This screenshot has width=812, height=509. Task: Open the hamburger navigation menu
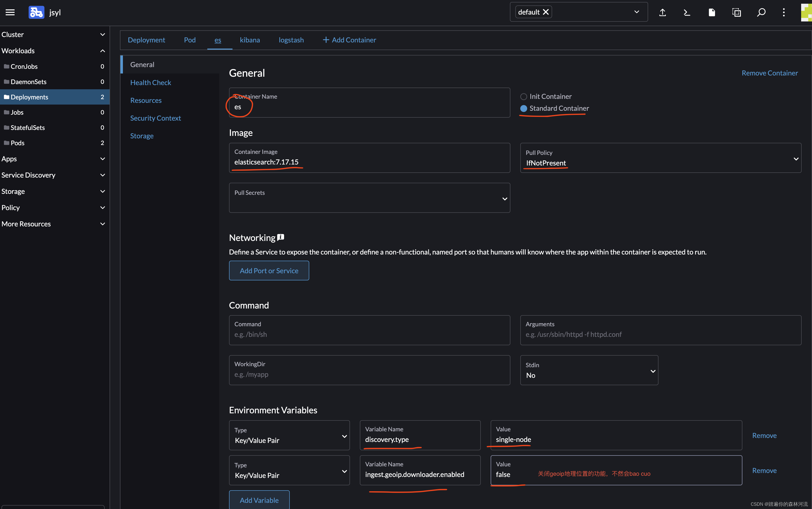tap(10, 13)
